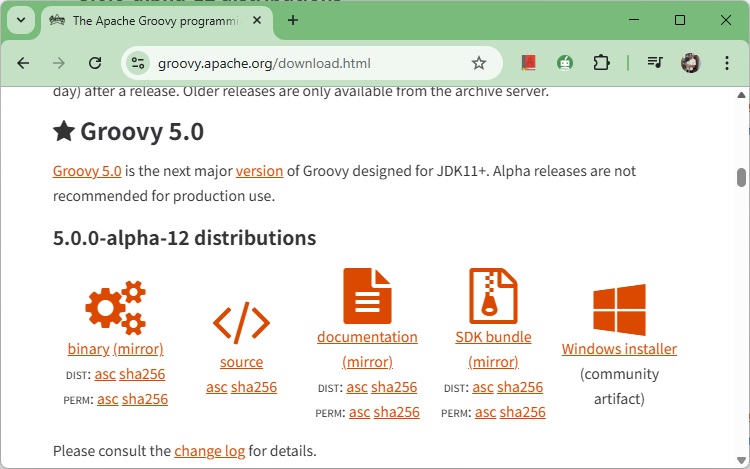
Task: Select the Apache Groovy browser tab
Action: click(x=150, y=20)
